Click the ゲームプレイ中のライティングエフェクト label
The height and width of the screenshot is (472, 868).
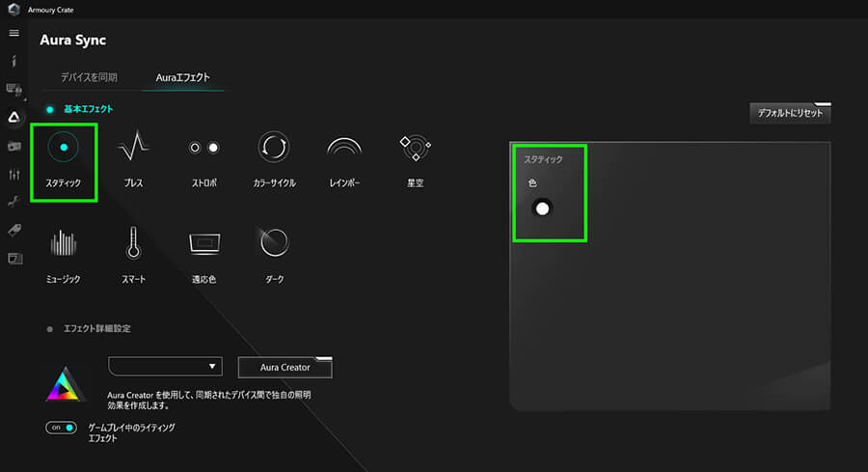[x=132, y=432]
